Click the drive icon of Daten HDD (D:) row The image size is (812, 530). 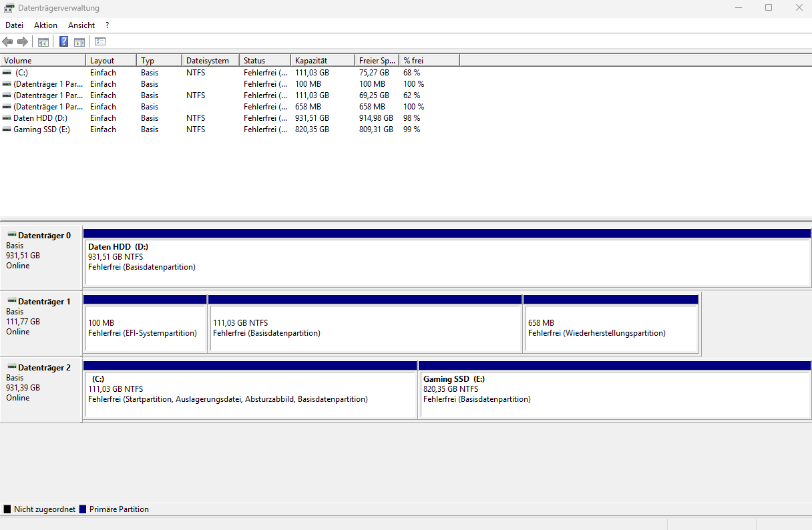tap(7, 118)
